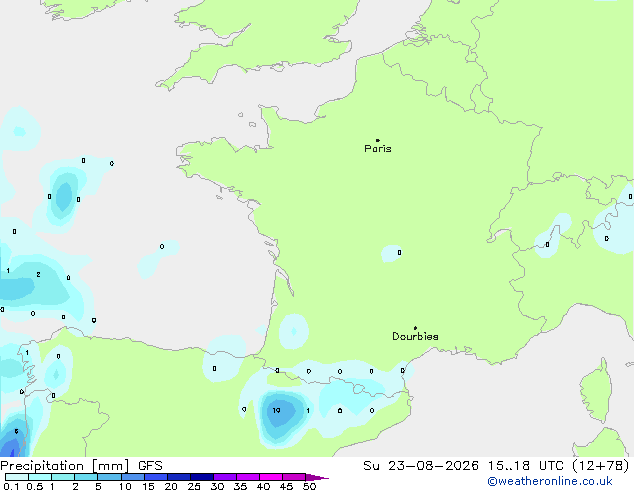This screenshot has height=490, width=634.
Task: Click the '10' precipitation value over Spain
Action: click(276, 410)
